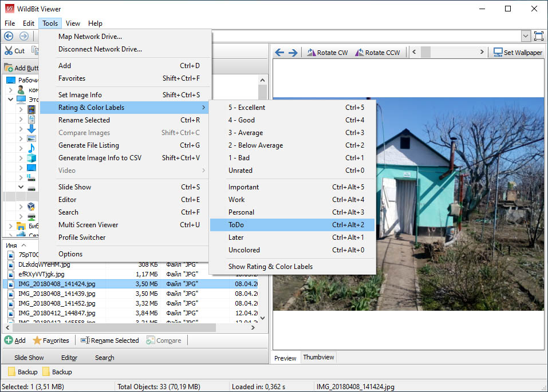The width and height of the screenshot is (548, 392).
Task: Rotate image clockwise with Rotate CW
Action: 328,53
